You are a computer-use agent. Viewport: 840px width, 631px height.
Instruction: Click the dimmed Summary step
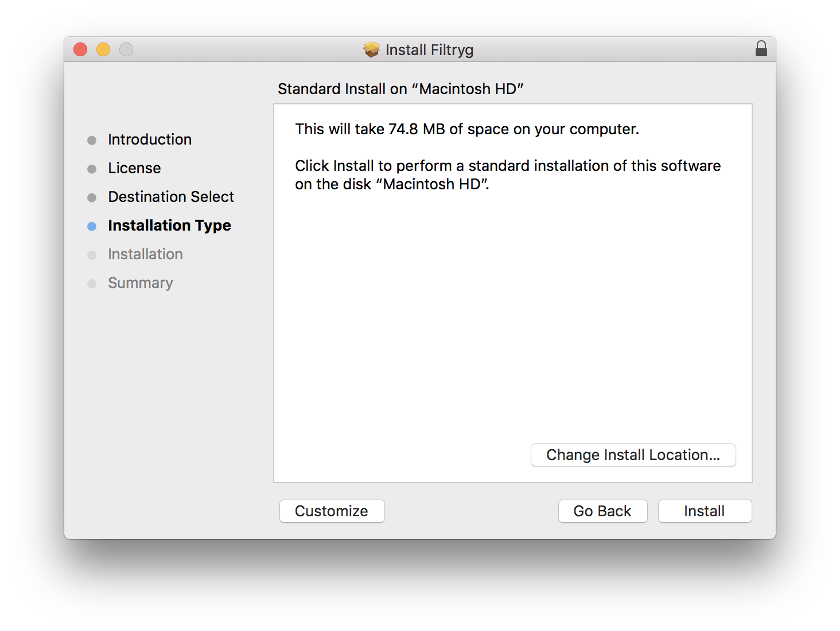[x=140, y=283]
